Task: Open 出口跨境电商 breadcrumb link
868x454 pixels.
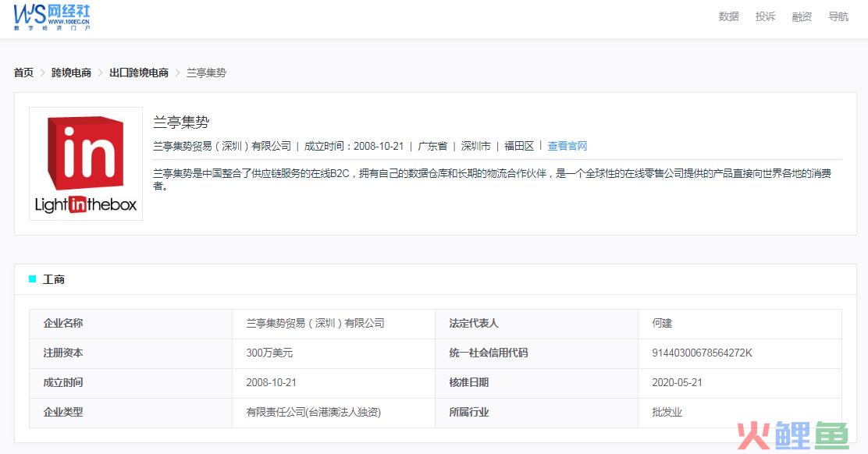Action: click(139, 73)
